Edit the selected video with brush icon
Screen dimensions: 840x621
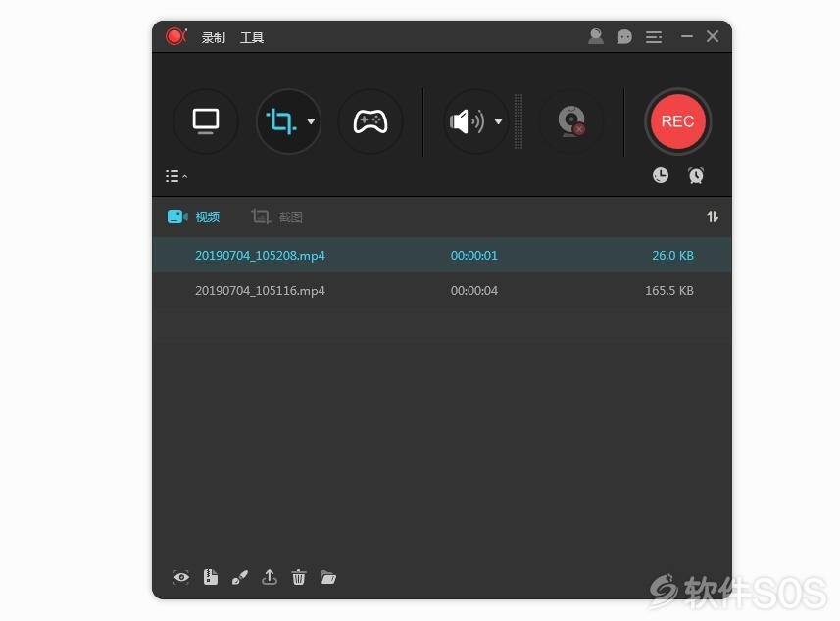(x=240, y=577)
